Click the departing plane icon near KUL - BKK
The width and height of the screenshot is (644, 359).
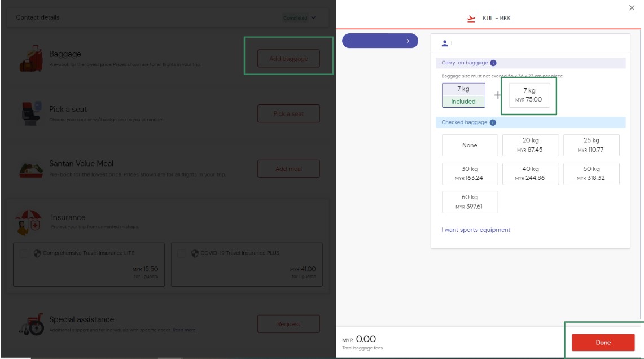[x=471, y=19]
